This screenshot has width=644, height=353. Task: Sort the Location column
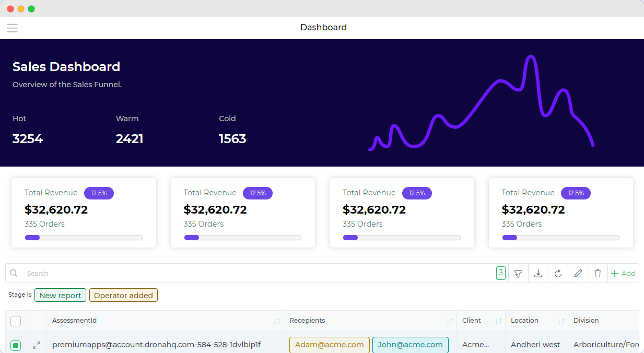point(561,321)
